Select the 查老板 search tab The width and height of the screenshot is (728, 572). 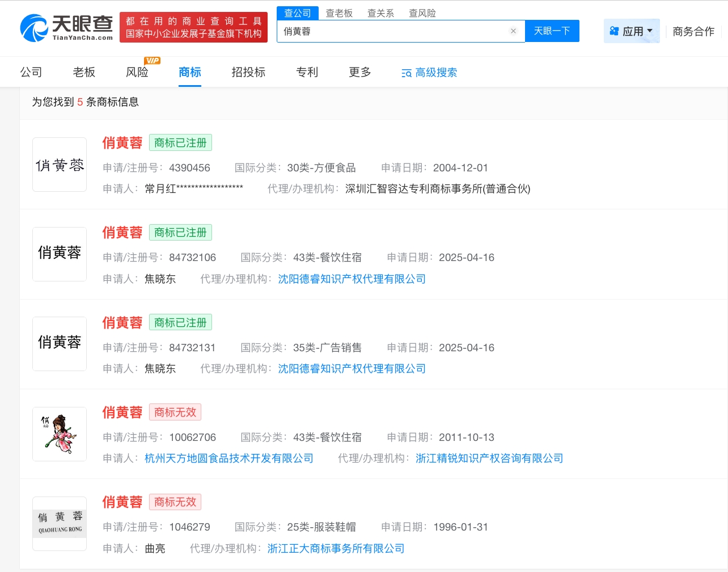(x=339, y=13)
